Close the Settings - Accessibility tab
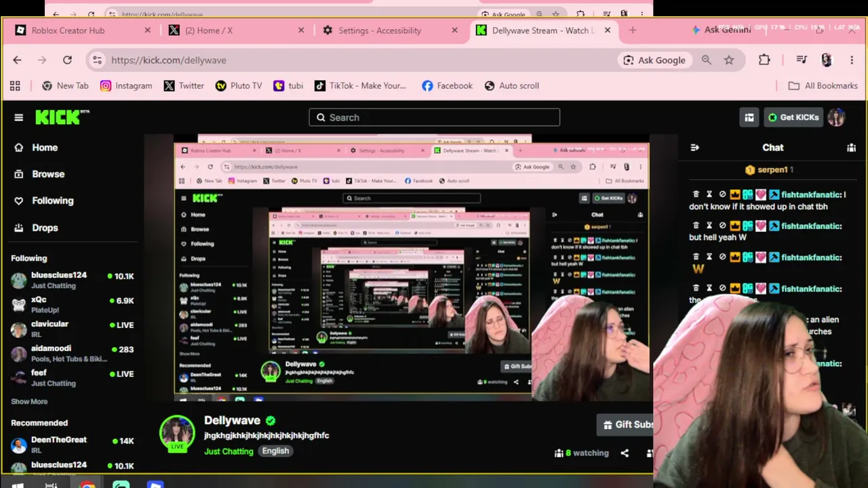Screen dimensions: 868x488 (x=454, y=30)
